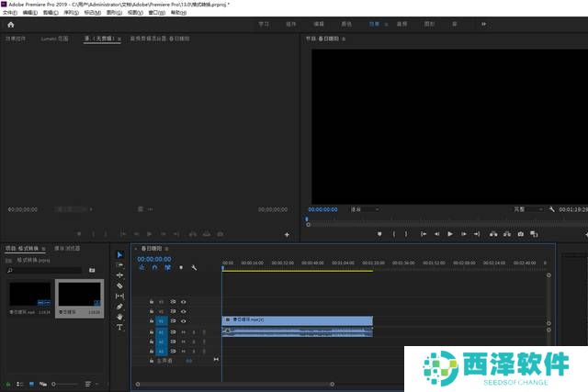The image size is (588, 392).
Task: Create a new bin in Project panel
Action: tap(92, 270)
